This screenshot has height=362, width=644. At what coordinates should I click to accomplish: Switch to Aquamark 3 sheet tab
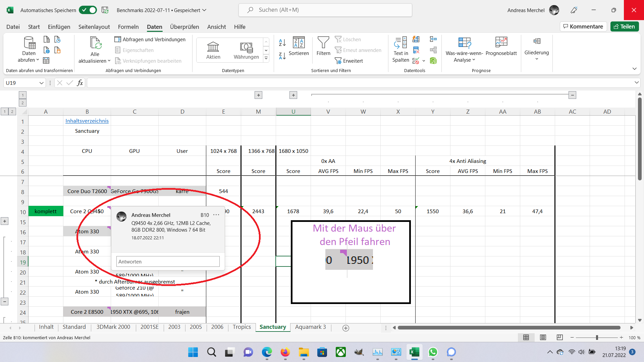click(310, 327)
